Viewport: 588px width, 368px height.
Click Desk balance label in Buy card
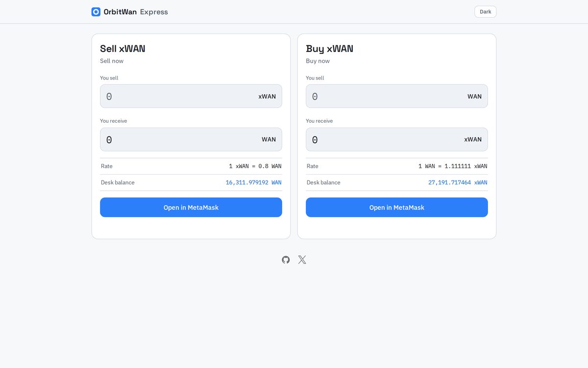(x=323, y=183)
